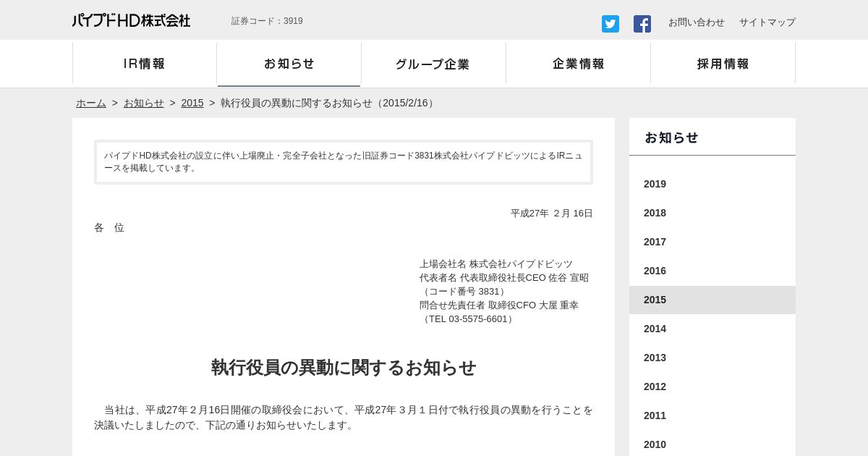This screenshot has height=456, width=868.
Task: Open the グループ企業 navigation tab
Action: point(433,64)
